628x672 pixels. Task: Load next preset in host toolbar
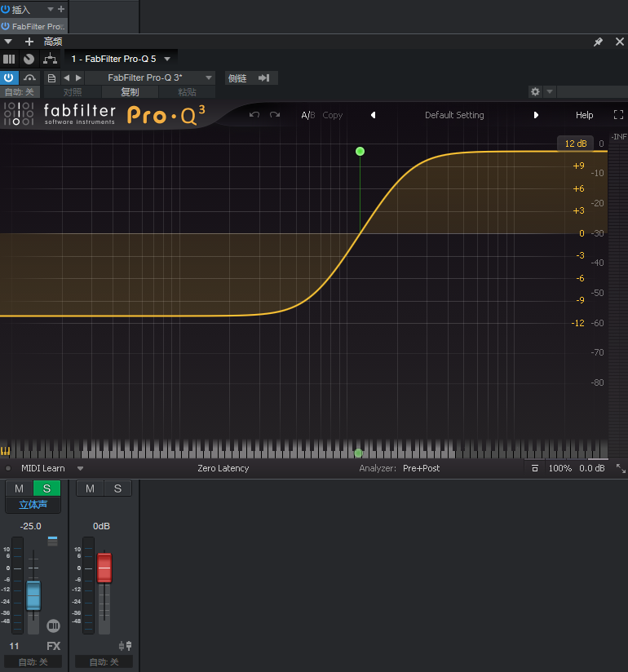point(78,78)
